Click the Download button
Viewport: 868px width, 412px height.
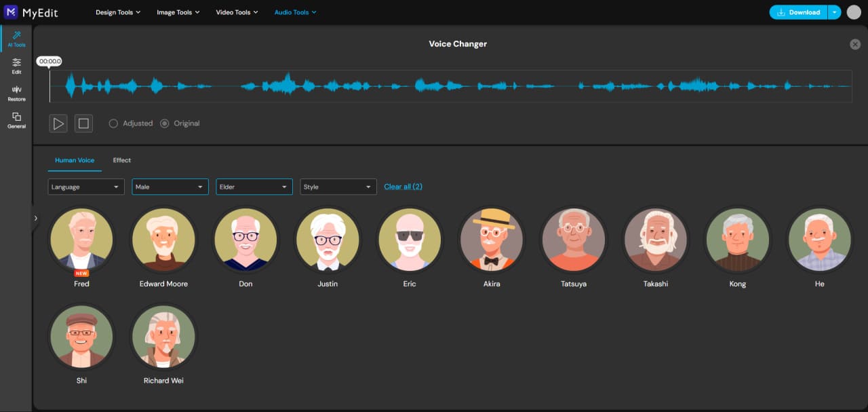pyautogui.click(x=797, y=12)
